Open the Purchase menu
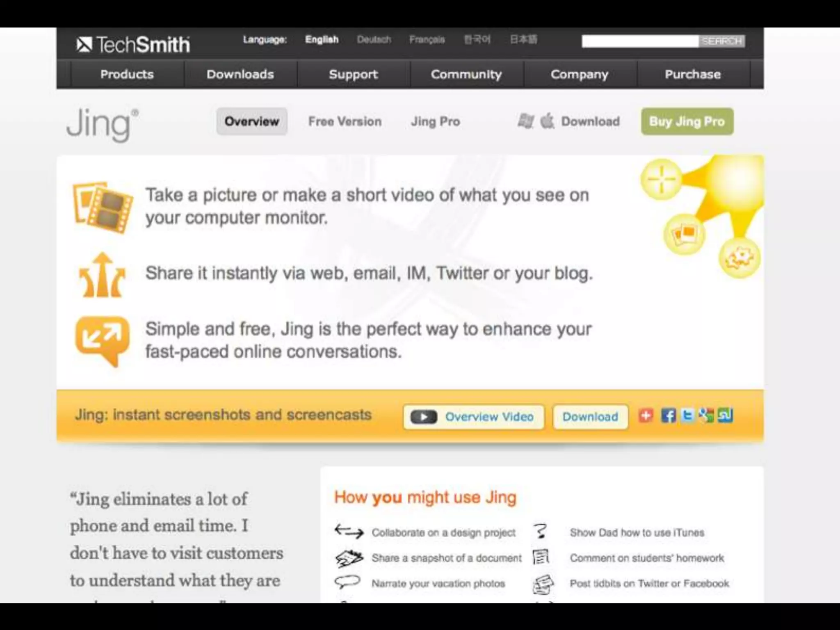This screenshot has height=630, width=840. [x=692, y=74]
